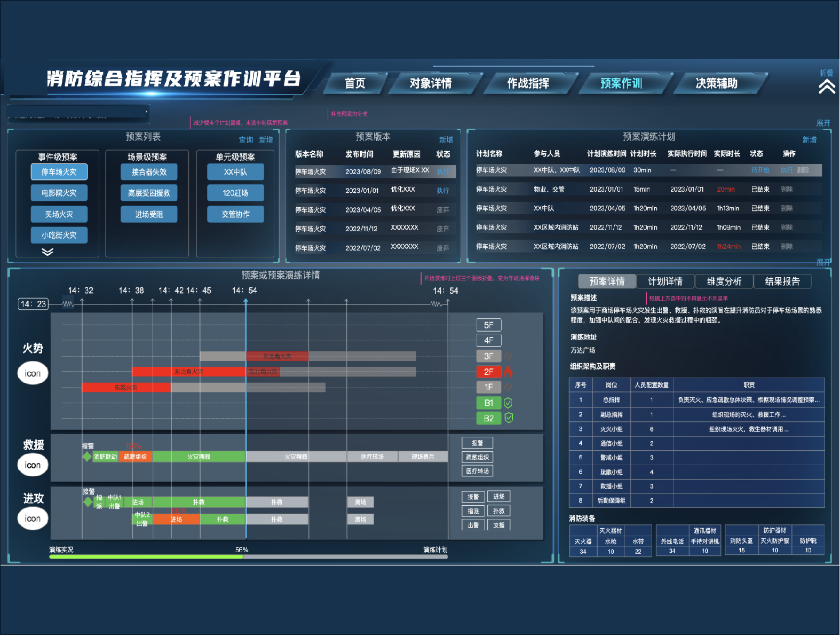Image resolution: width=840 pixels, height=635 pixels.
Task: Click 新增 in the 预案版本 panel
Action: 446,140
